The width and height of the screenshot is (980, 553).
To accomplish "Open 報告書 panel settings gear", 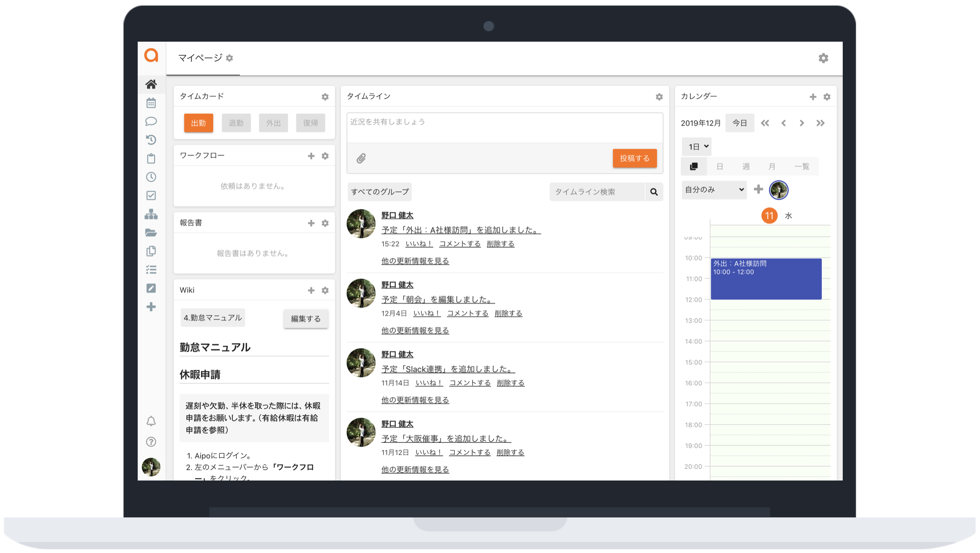I will 325,223.
